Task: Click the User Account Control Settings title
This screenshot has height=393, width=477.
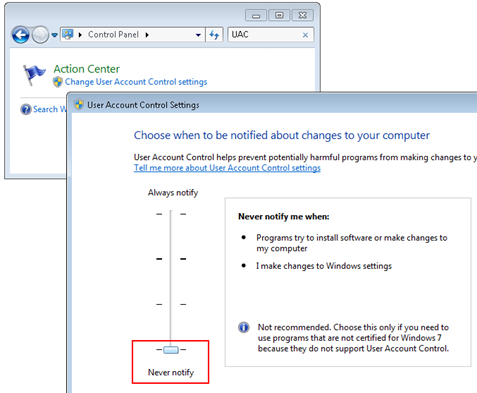Action: point(143,105)
